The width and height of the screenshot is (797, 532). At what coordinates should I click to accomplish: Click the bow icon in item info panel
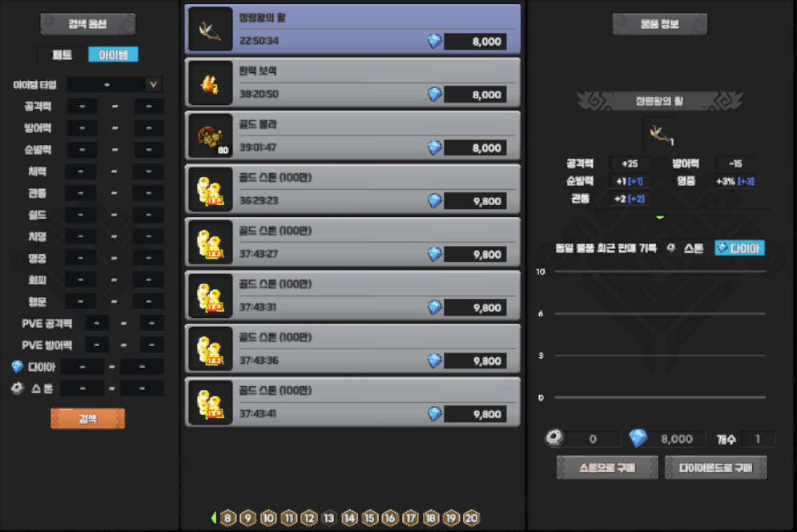(660, 132)
